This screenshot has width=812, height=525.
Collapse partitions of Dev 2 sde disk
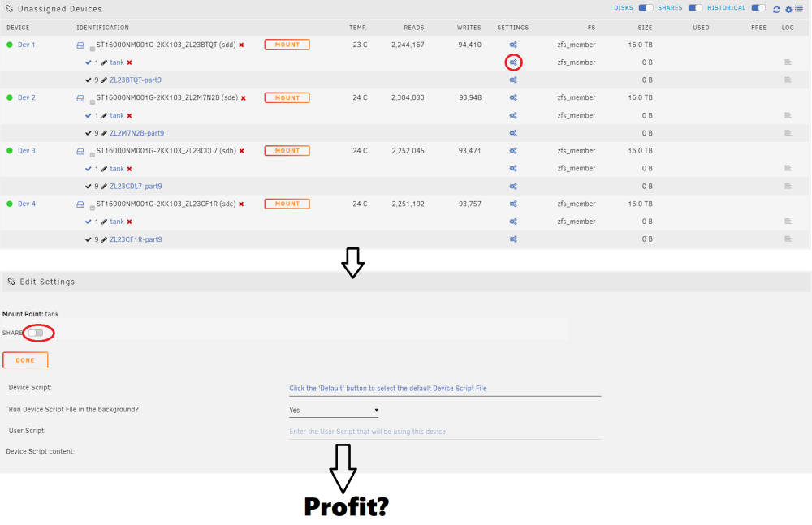pos(93,102)
